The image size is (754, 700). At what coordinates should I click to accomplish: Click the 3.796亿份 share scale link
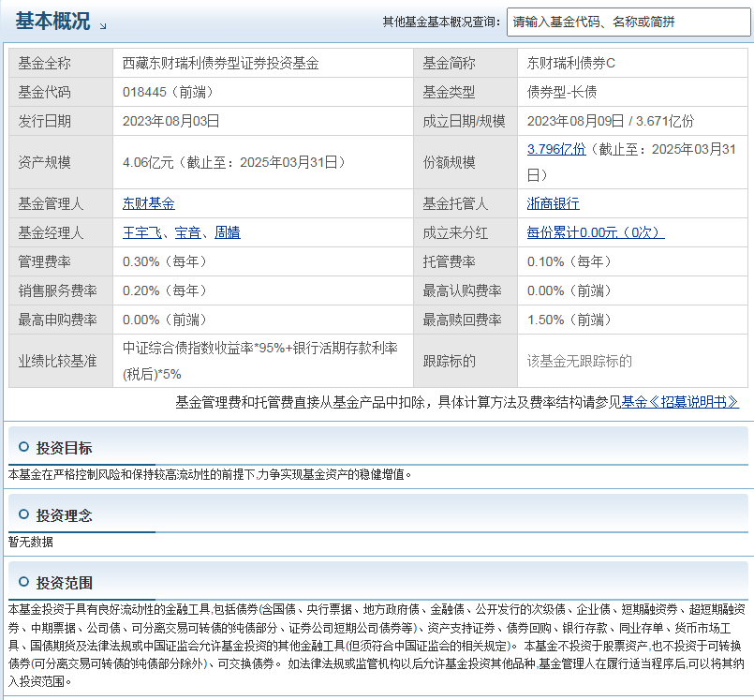(x=556, y=149)
